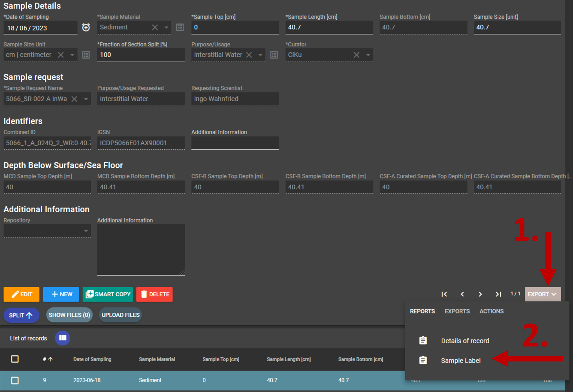
Task: Click the orange EDIT button
Action: point(22,294)
